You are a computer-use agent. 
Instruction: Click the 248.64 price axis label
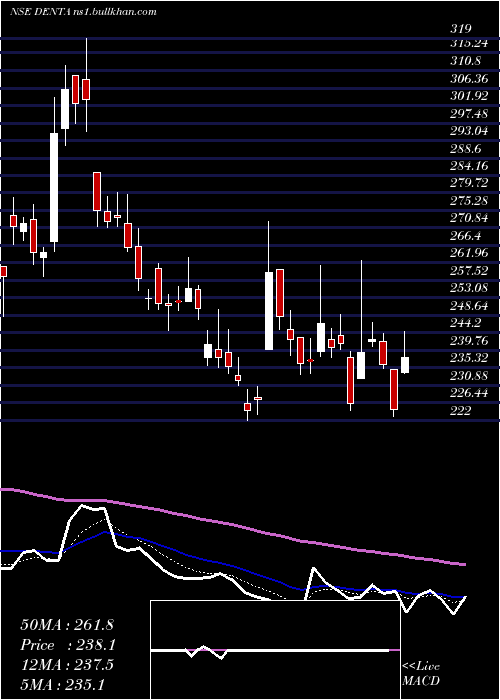[x=469, y=306]
